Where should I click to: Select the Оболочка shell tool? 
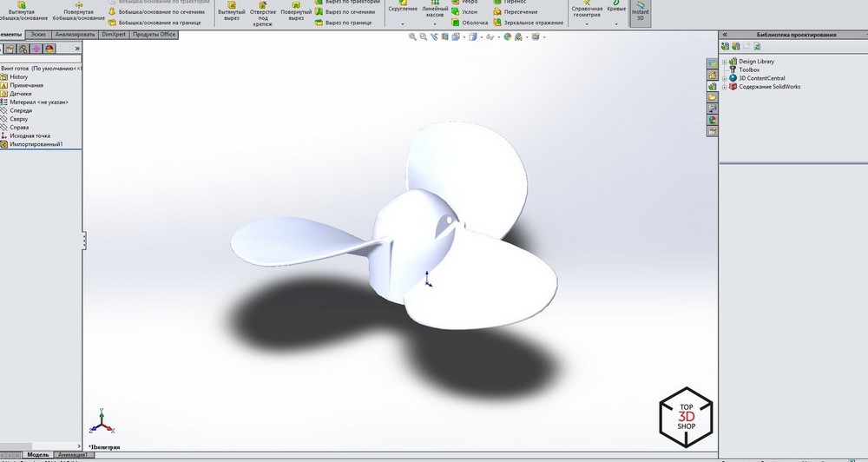470,23
